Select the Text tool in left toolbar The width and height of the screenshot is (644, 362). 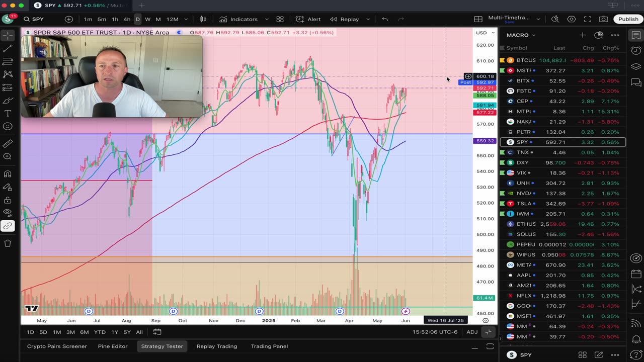[8, 114]
